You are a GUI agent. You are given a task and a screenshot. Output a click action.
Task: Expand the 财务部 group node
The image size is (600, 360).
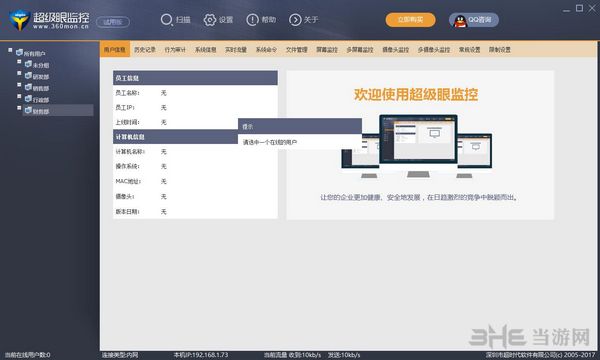pyautogui.click(x=19, y=108)
